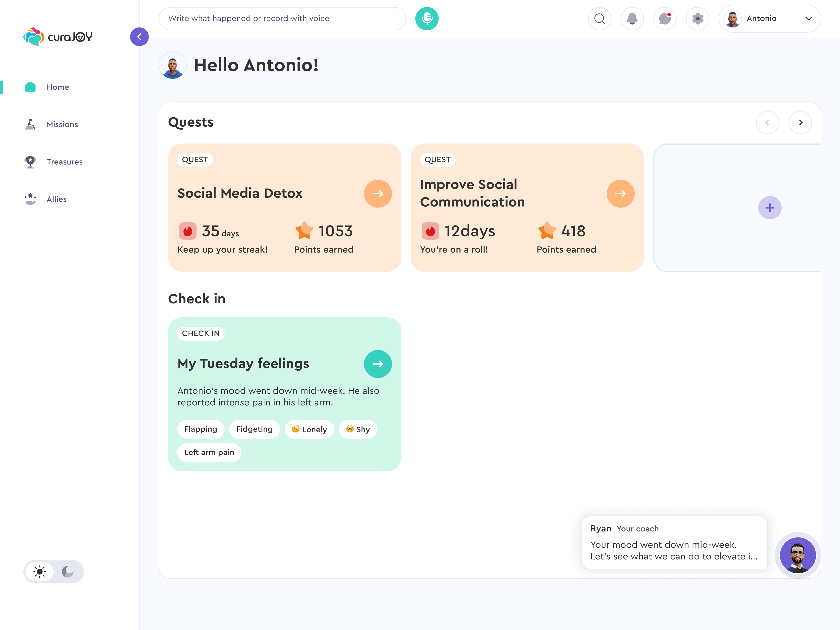Click the Lonely tag
Viewport: 840px width, 630px height.
tap(309, 429)
